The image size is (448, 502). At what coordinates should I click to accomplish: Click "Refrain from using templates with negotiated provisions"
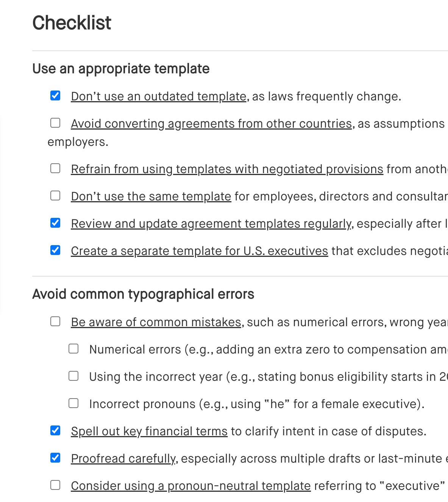(x=227, y=169)
